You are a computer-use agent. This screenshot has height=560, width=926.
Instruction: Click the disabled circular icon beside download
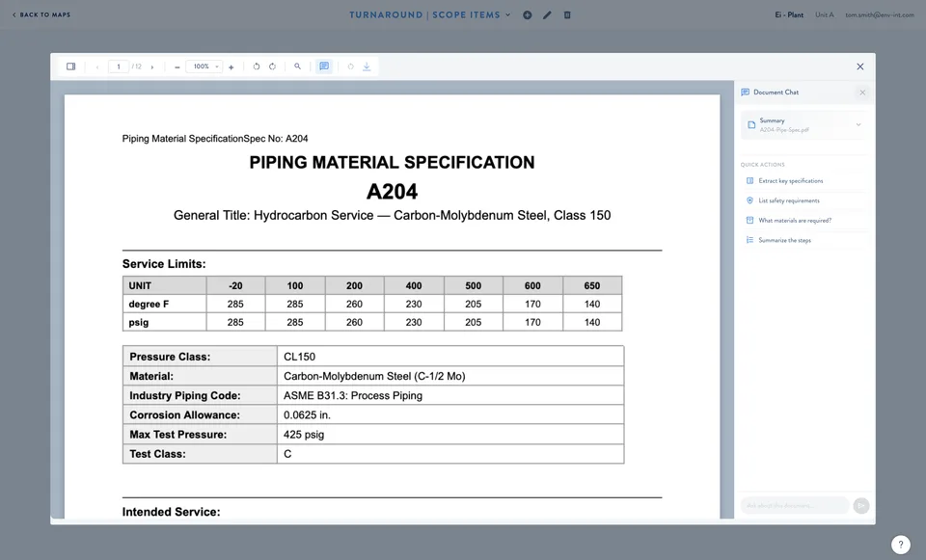(x=351, y=67)
